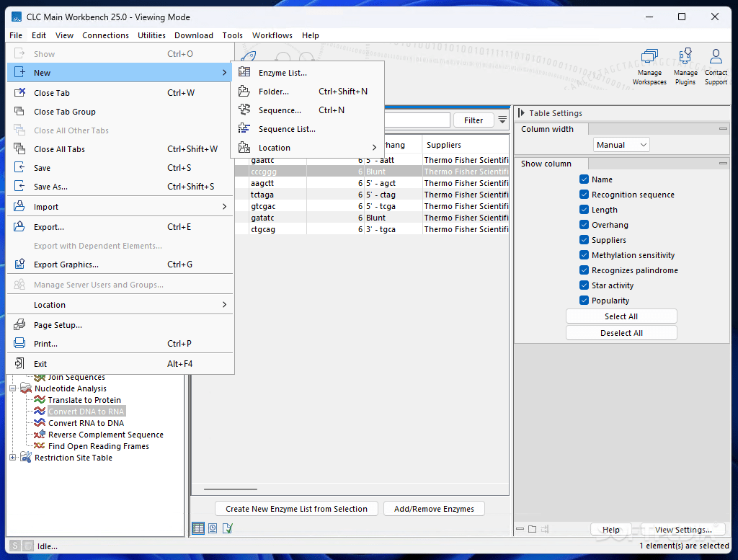
Task: Collapse the Nucleotide Analysis tree branch
Action: 12,388
